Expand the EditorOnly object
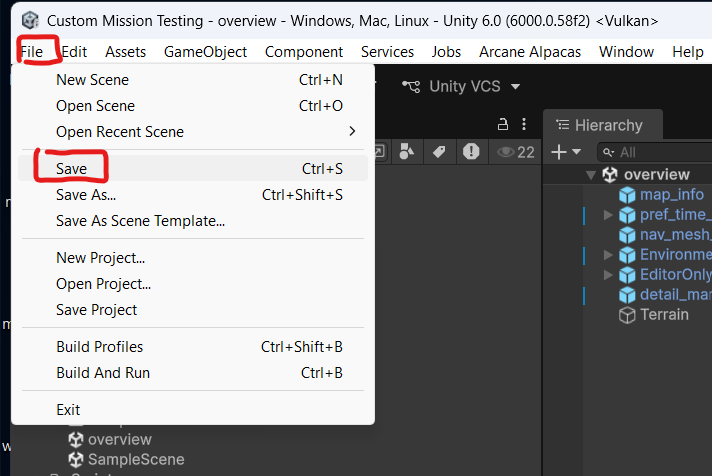Image resolution: width=712 pixels, height=476 pixels. click(x=608, y=274)
